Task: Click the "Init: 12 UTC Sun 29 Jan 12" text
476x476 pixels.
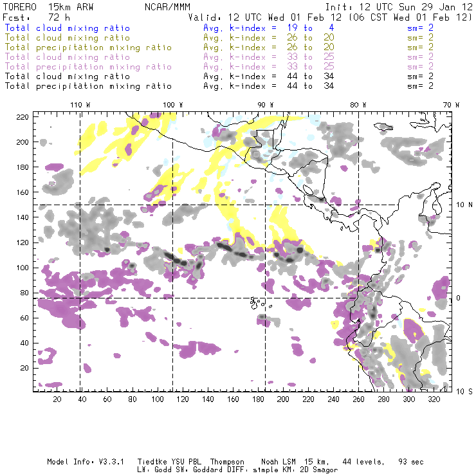Action: click(x=399, y=7)
